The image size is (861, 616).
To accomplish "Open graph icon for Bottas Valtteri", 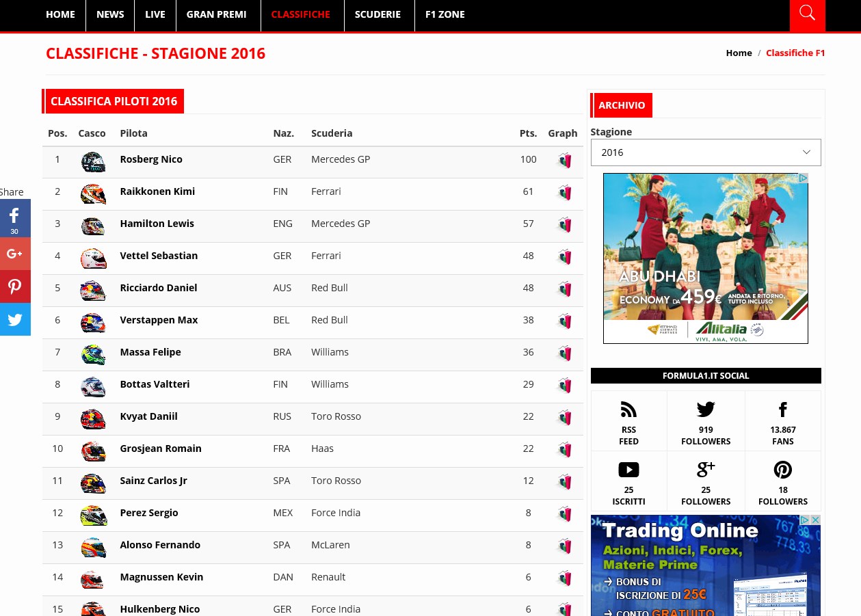I will pos(564,386).
